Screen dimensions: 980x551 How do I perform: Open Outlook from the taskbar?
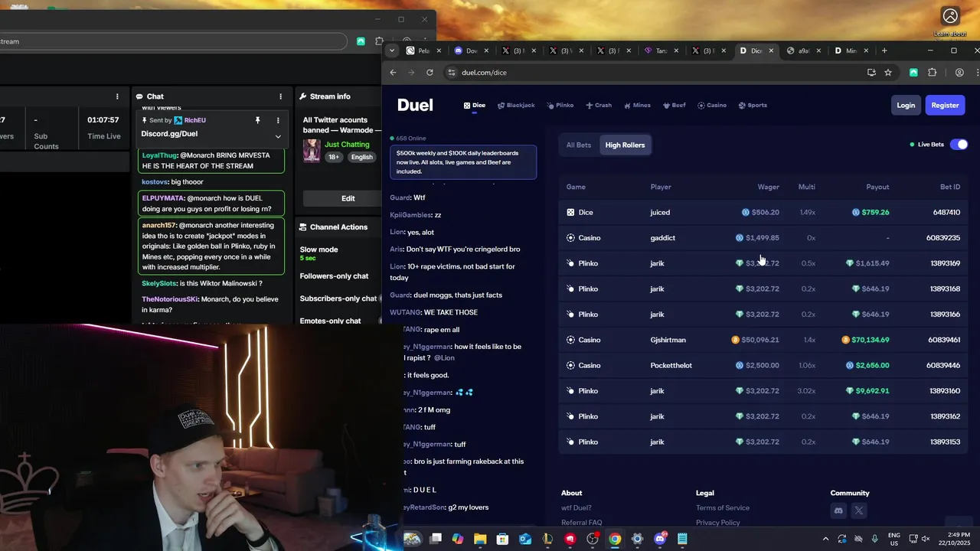pos(525,539)
